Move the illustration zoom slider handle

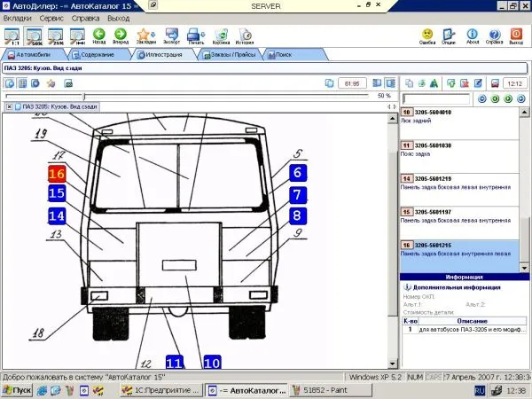(84, 97)
